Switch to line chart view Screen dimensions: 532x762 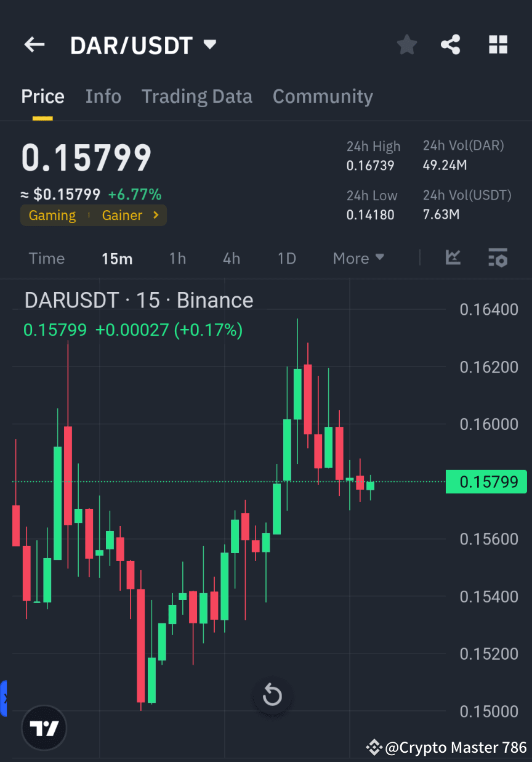[x=453, y=257]
